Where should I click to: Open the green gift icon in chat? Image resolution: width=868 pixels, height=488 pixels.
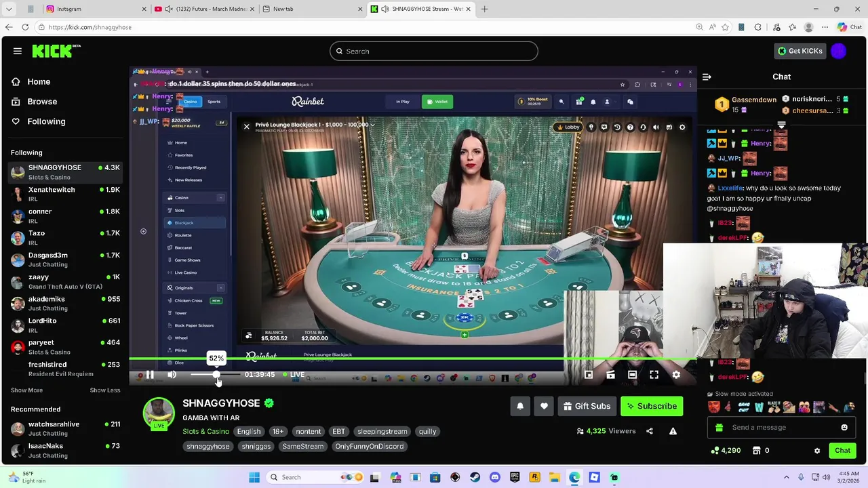pos(719,428)
